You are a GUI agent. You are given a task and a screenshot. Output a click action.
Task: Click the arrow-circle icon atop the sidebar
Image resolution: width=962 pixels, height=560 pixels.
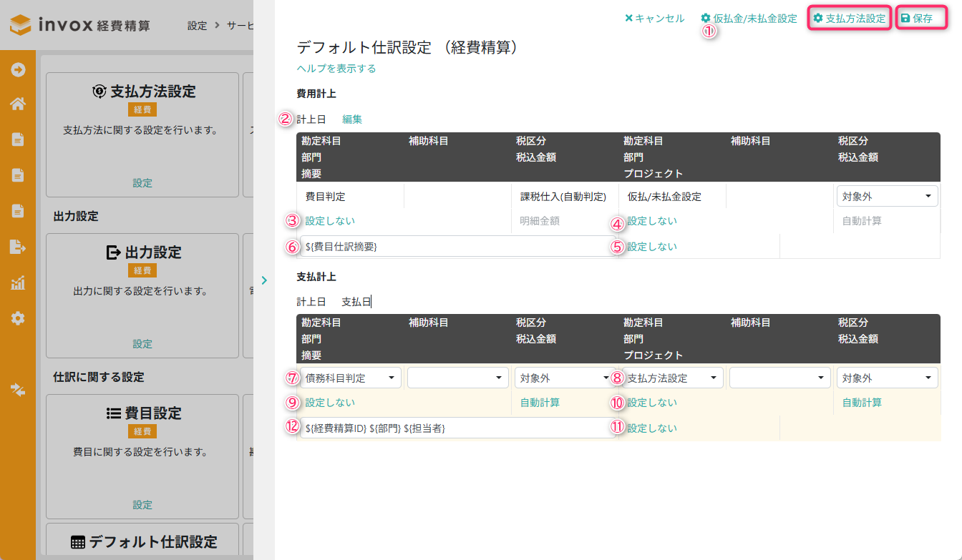click(18, 69)
